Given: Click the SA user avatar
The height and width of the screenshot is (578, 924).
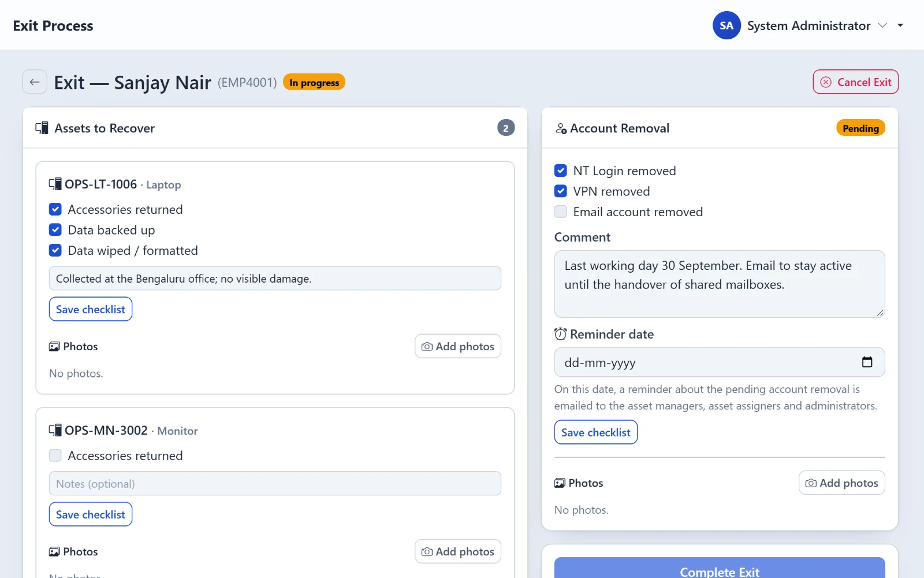Looking at the screenshot, I should point(726,25).
